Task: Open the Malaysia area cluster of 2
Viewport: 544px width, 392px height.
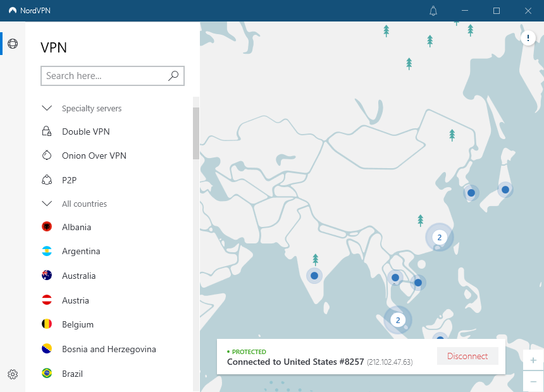Action: coord(398,320)
